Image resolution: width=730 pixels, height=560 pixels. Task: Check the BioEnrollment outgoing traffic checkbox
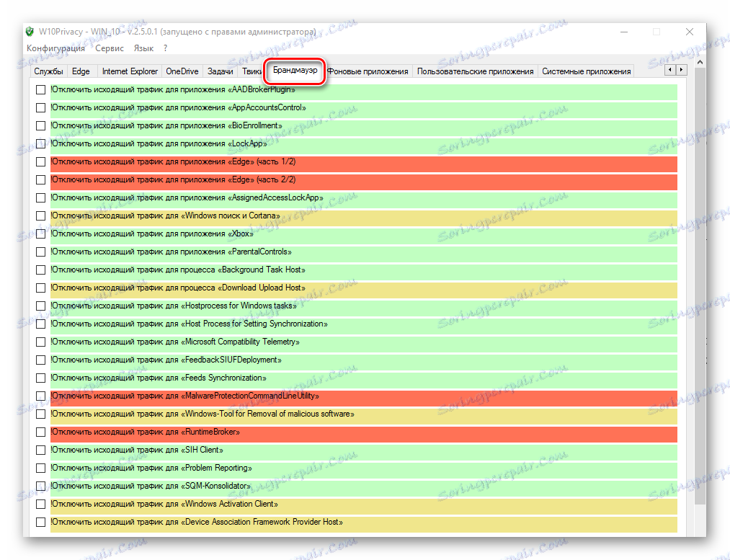41,125
